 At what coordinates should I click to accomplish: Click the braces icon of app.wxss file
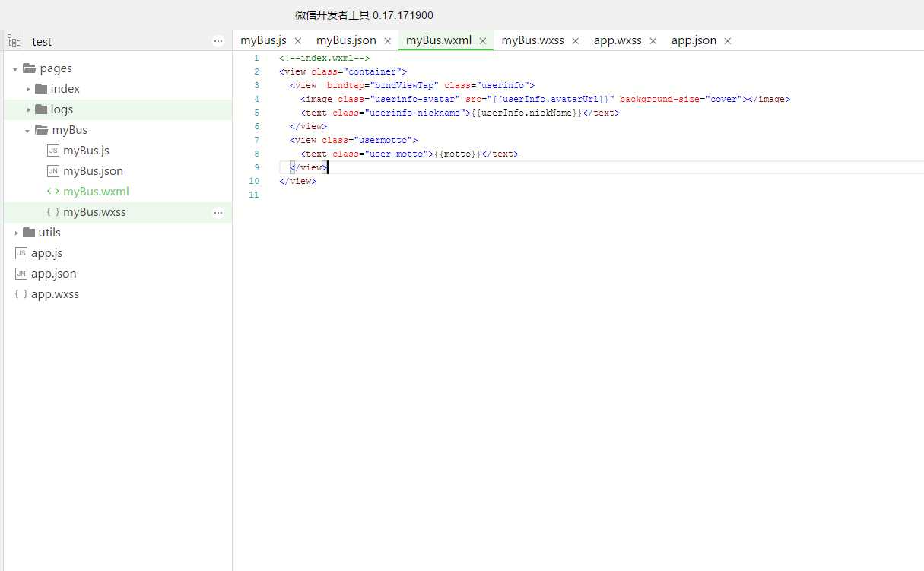[21, 294]
